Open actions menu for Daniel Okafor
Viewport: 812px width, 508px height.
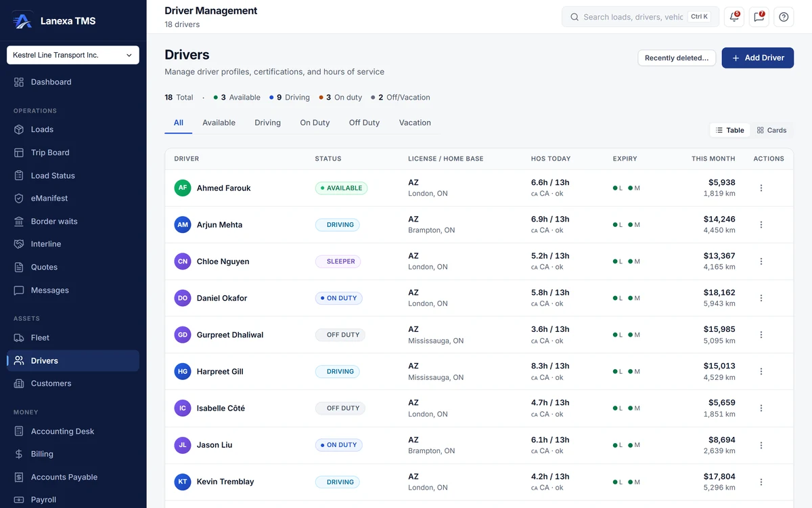pyautogui.click(x=761, y=298)
